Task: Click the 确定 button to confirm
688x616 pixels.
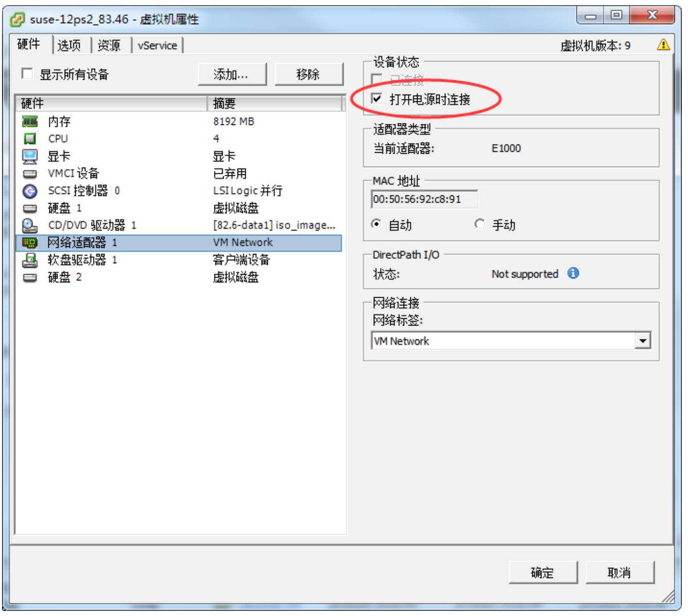Action: coord(543,572)
